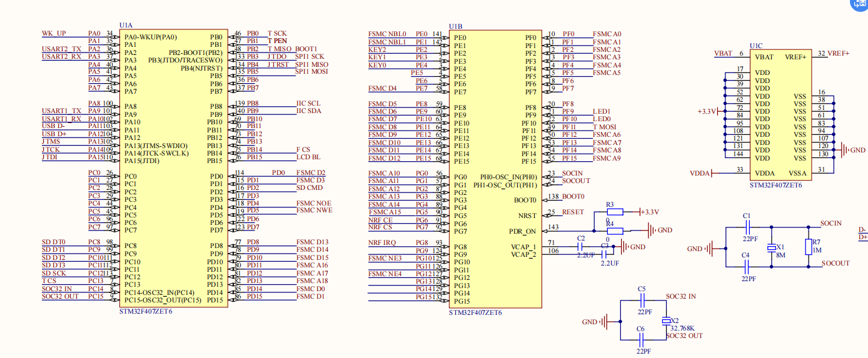Screen dimensions: 868x358
Task: Select the KEY2 net label
Action: (x=377, y=49)
